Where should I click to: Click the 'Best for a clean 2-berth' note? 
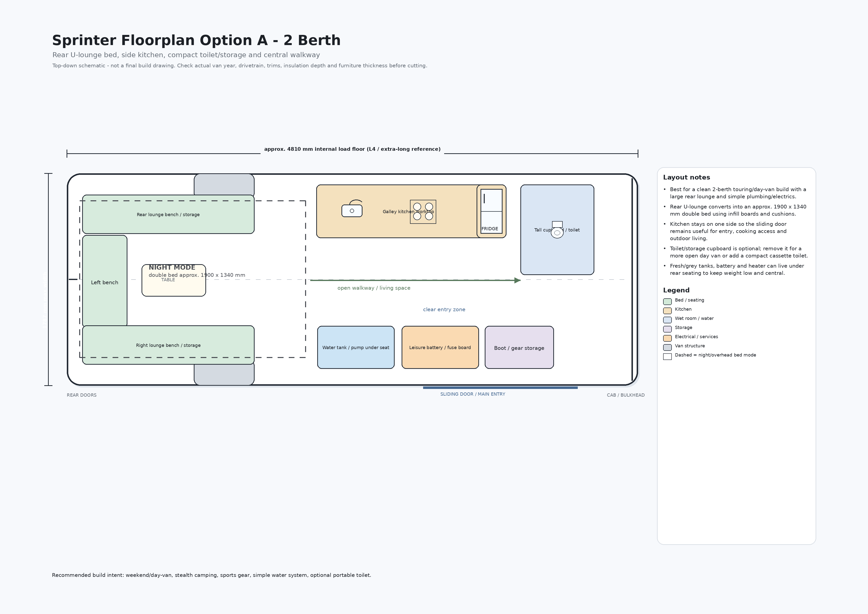point(738,193)
